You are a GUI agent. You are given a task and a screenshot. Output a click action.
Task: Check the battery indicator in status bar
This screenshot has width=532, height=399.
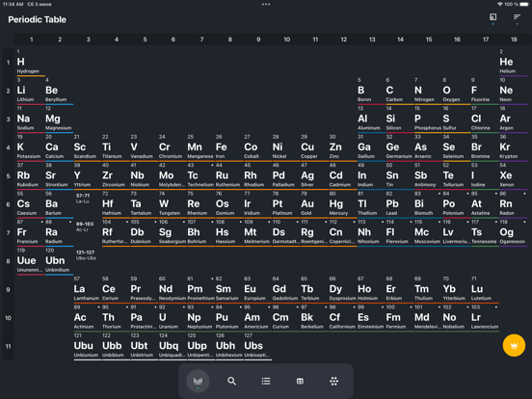click(524, 5)
